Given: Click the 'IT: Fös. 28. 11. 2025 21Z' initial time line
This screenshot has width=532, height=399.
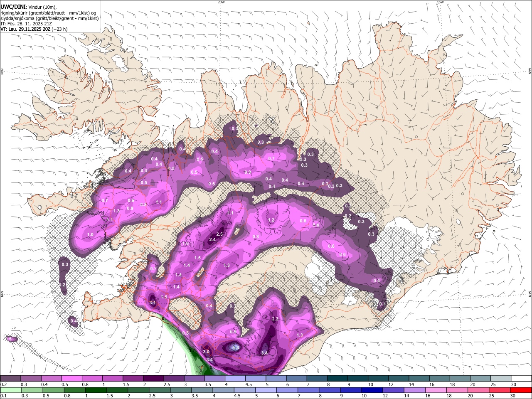Looking at the screenshot, I should click(x=26, y=24).
